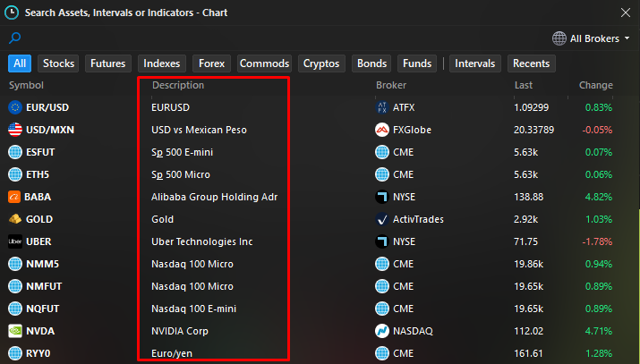Sort by the Symbol column header
The image size is (640, 364).
(26, 85)
